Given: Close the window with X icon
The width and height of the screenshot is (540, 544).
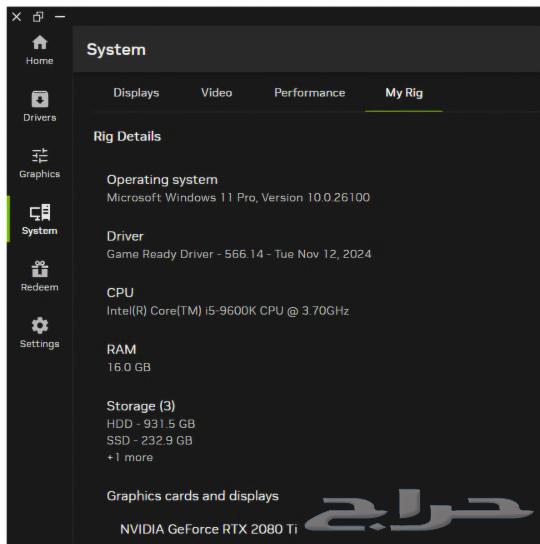Looking at the screenshot, I should pos(16,17).
